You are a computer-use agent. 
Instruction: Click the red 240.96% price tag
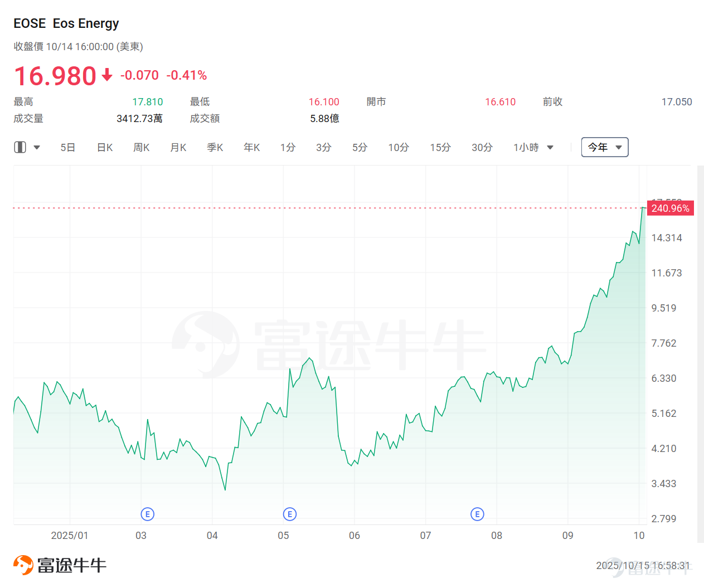point(670,208)
